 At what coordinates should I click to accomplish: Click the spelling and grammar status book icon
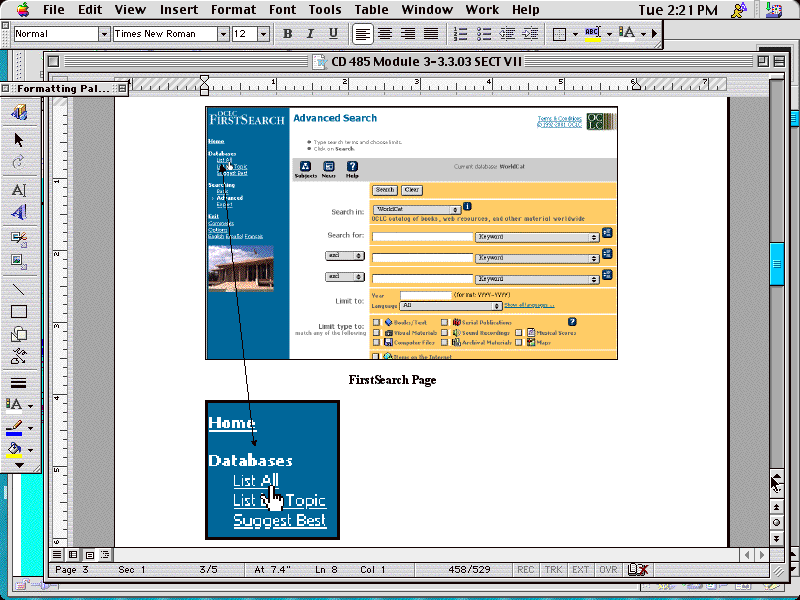pyautogui.click(x=637, y=569)
